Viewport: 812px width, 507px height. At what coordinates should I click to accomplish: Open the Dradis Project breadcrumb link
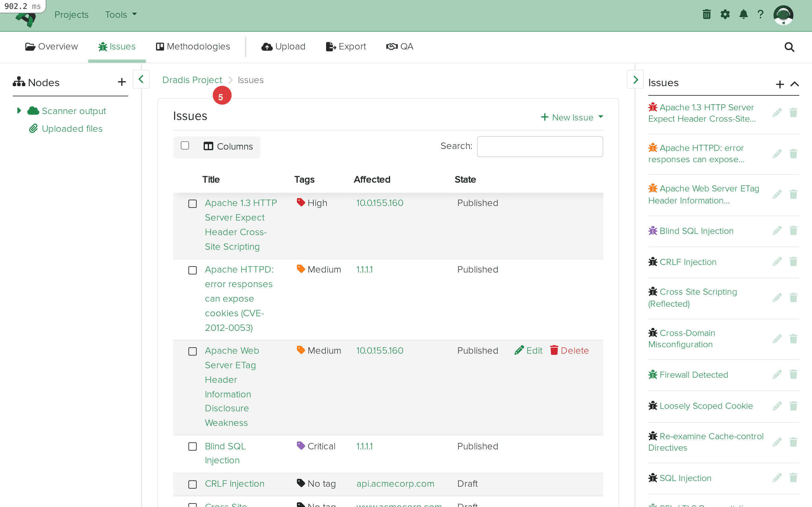point(192,80)
